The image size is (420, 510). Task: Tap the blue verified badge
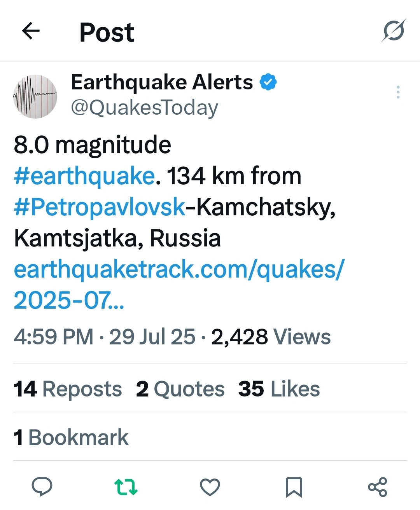point(268,82)
